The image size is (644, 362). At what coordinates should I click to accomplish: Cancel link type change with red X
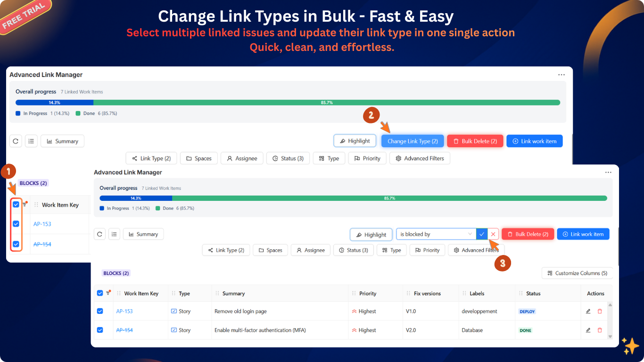[493, 234]
